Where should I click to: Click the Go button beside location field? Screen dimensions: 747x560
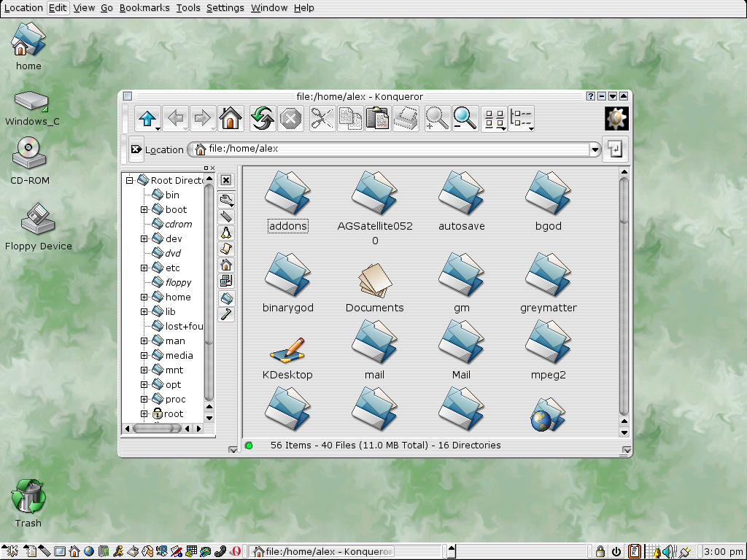point(615,149)
